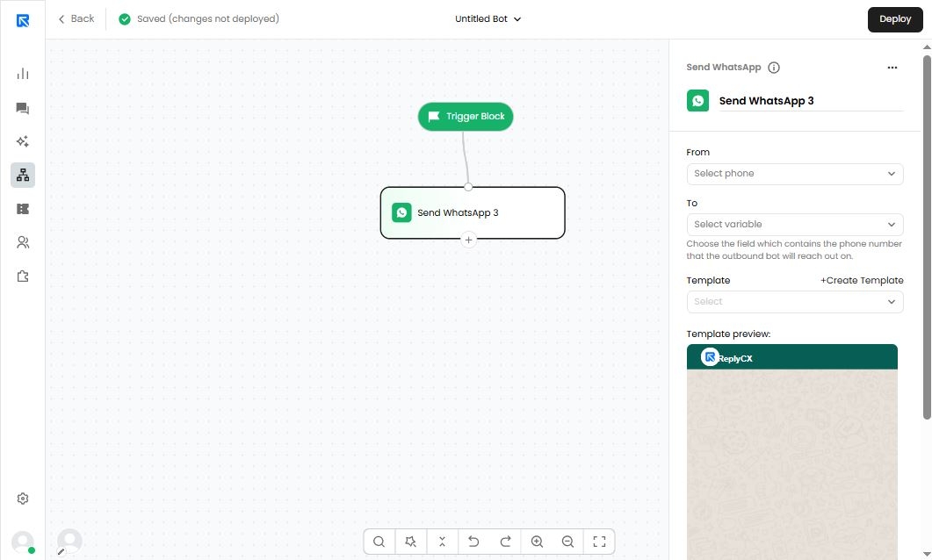Zoom out using the canvas toolbar magnifier
The height and width of the screenshot is (560, 932).
(x=567, y=542)
